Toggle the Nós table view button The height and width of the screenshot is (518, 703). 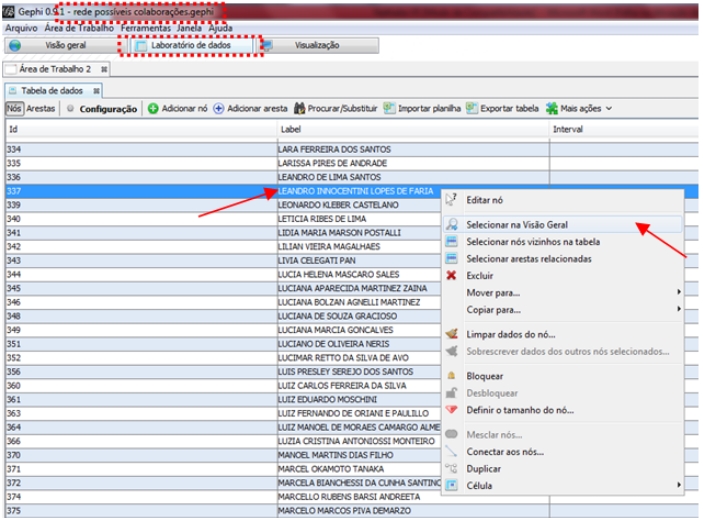point(14,108)
